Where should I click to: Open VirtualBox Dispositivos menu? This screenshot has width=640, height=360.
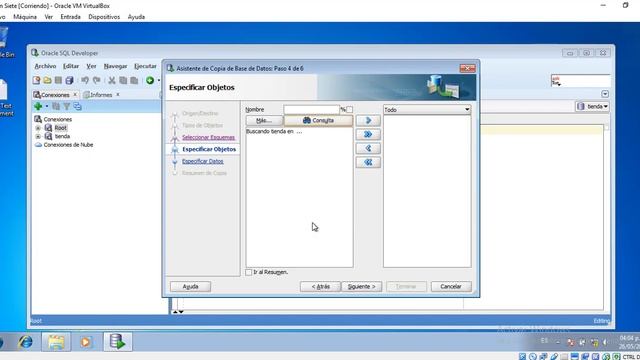pyautogui.click(x=104, y=17)
